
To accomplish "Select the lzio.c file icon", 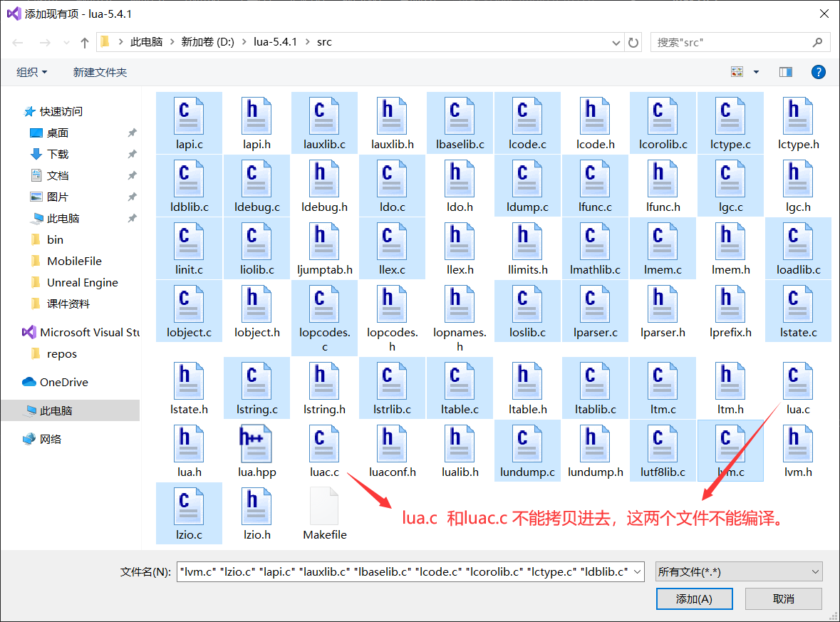I will tap(189, 506).
